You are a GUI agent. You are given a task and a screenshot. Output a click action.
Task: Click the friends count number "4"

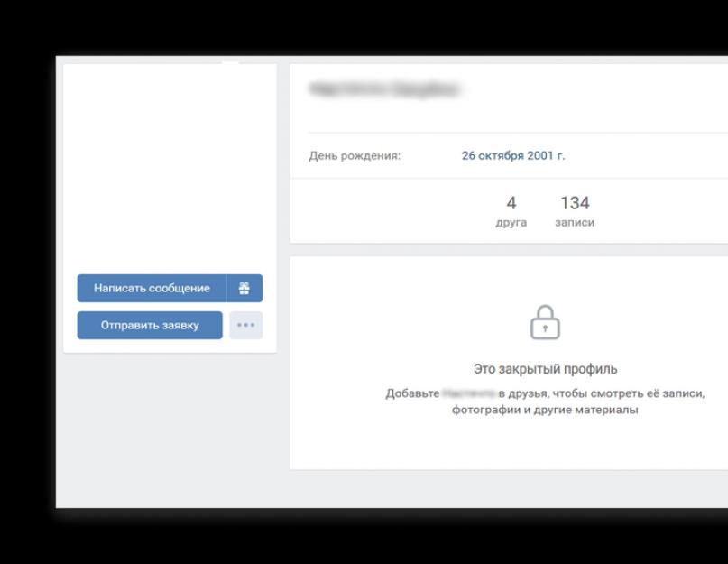tap(511, 204)
